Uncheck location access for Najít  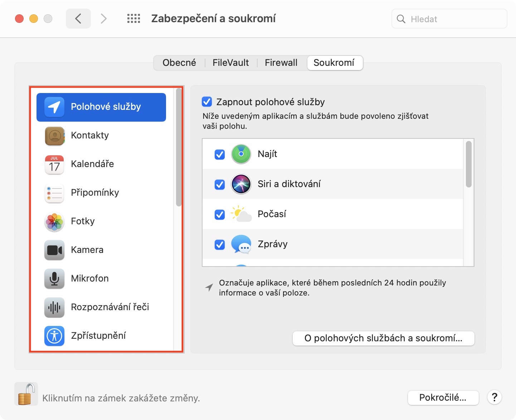point(220,155)
